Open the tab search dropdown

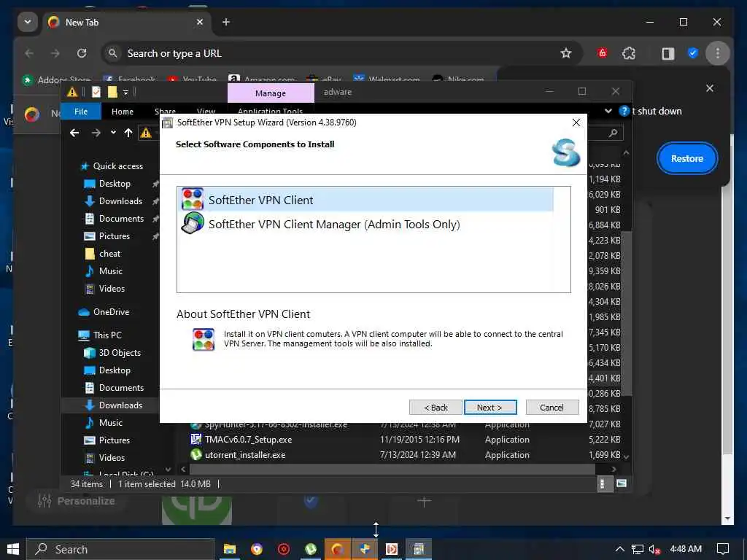[x=27, y=23]
